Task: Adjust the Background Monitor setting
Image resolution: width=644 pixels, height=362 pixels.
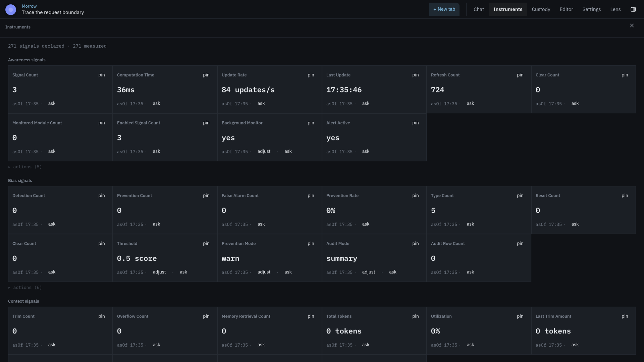Action: click(264, 151)
